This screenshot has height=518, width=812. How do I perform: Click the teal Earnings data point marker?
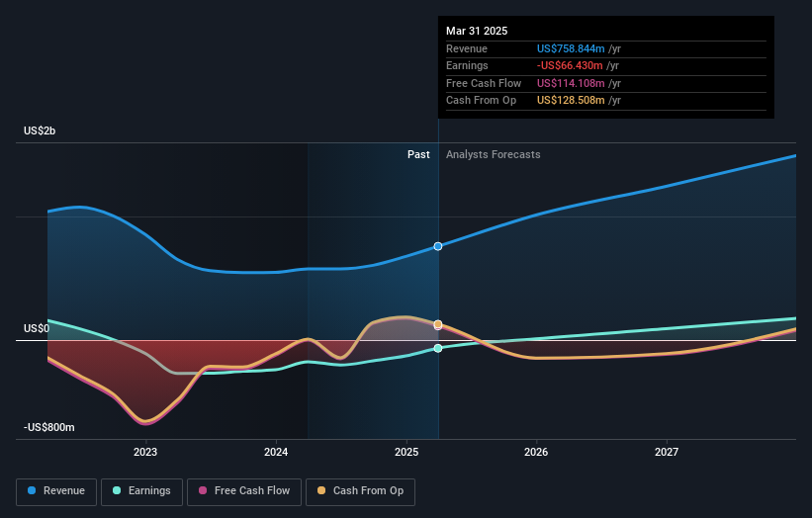point(438,348)
